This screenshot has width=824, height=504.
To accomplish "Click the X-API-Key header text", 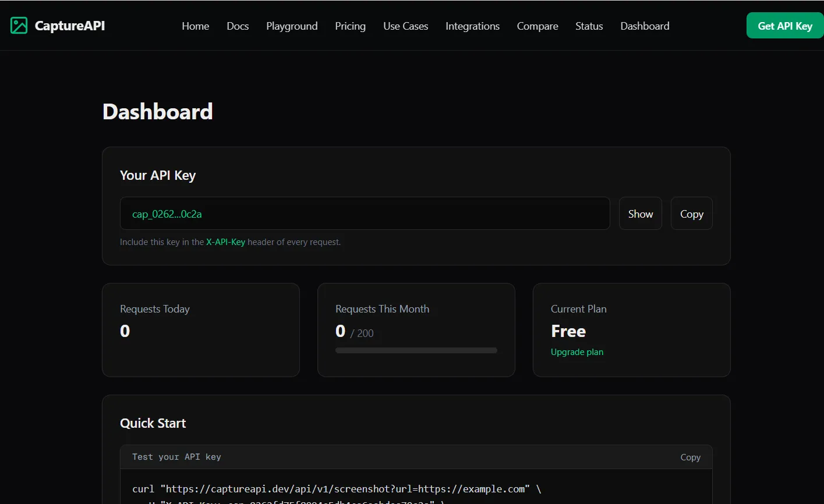I will (225, 242).
